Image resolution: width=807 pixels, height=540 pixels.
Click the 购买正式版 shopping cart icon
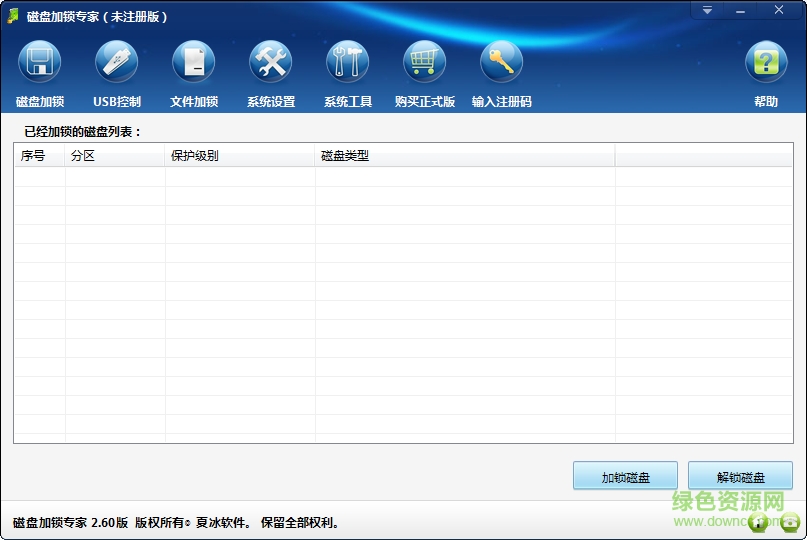click(x=425, y=62)
